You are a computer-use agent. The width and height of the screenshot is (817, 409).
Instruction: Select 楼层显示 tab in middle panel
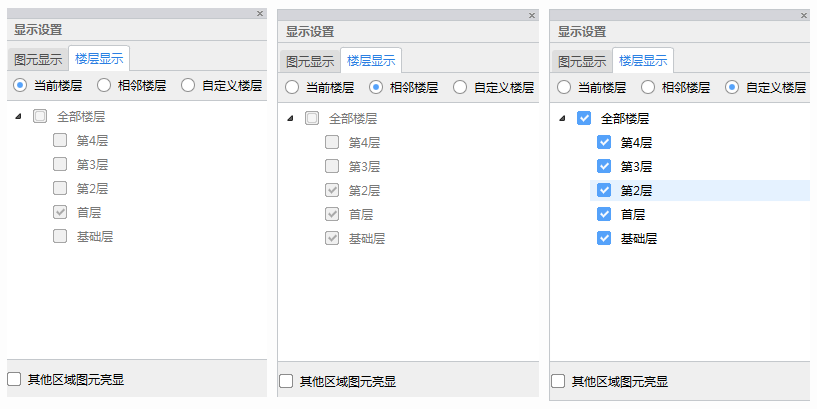[x=371, y=60]
